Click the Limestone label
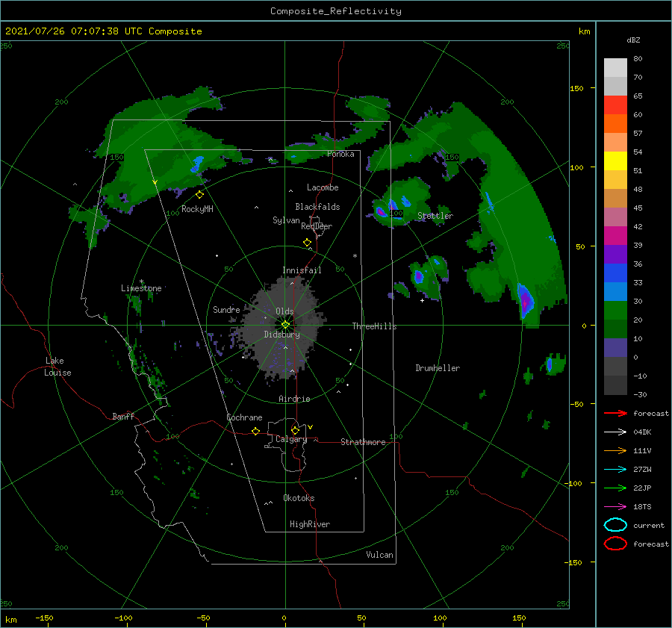 tap(141, 288)
